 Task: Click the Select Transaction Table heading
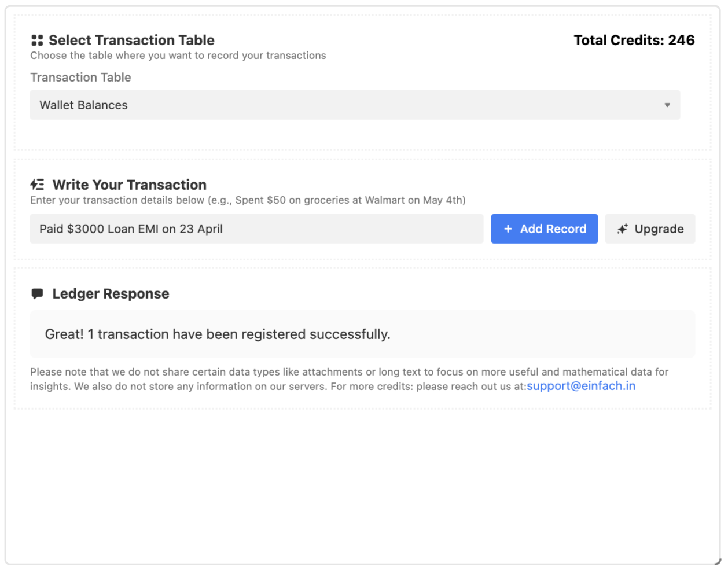[131, 41]
